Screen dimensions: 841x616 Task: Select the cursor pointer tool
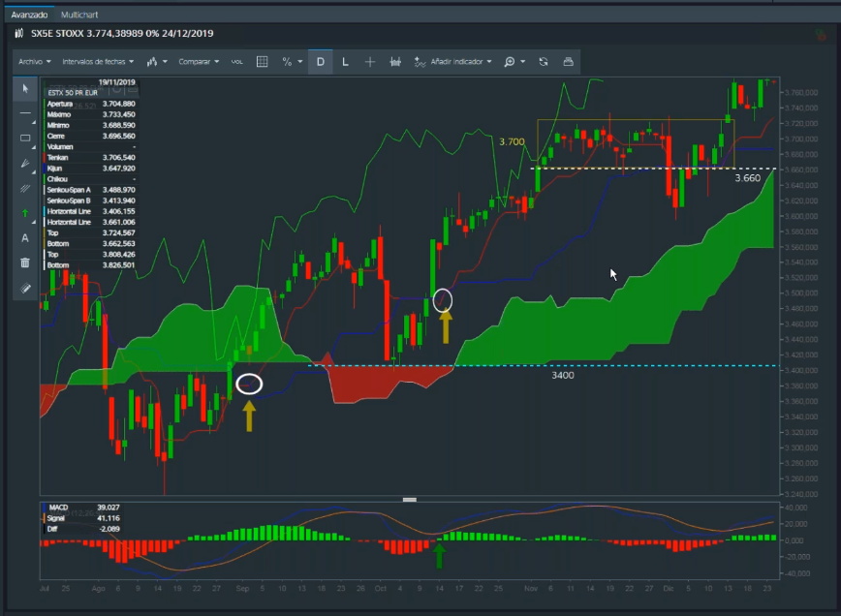[25, 88]
